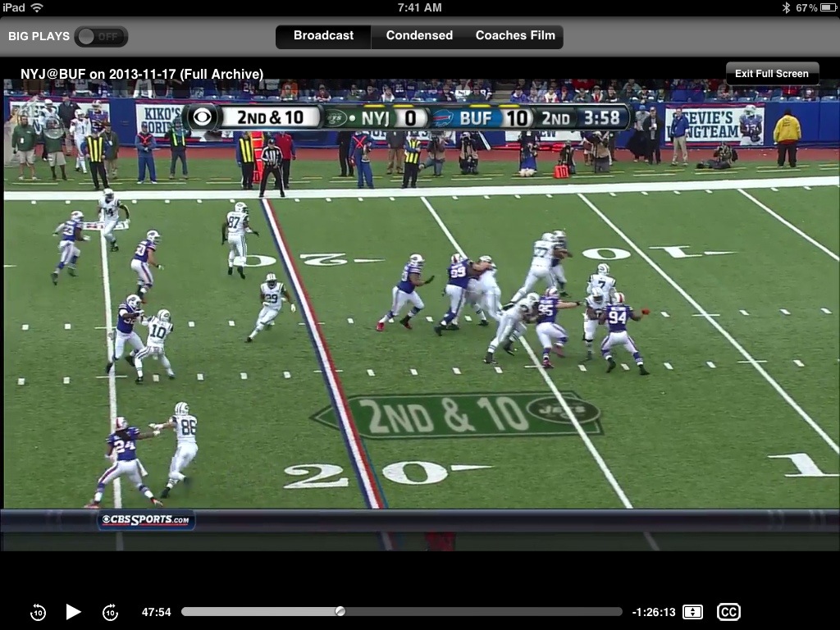Open the Coaches Film tab
Screen dimensions: 840x630
[x=515, y=36]
